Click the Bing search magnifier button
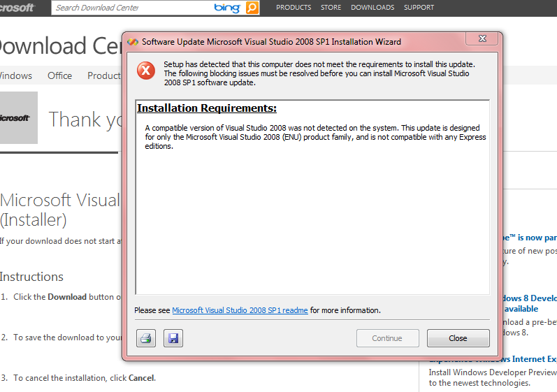 click(252, 8)
